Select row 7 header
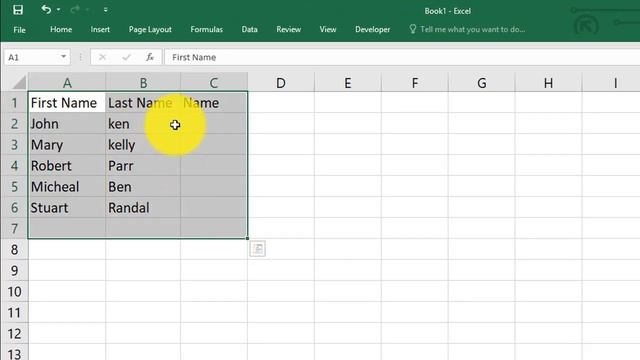The width and height of the screenshot is (640, 360). point(14,229)
